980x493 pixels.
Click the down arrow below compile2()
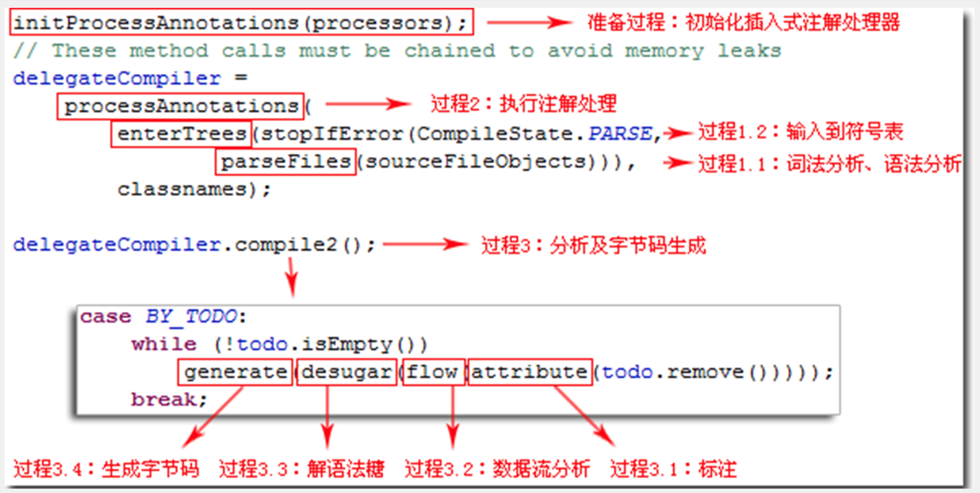pyautogui.click(x=292, y=277)
